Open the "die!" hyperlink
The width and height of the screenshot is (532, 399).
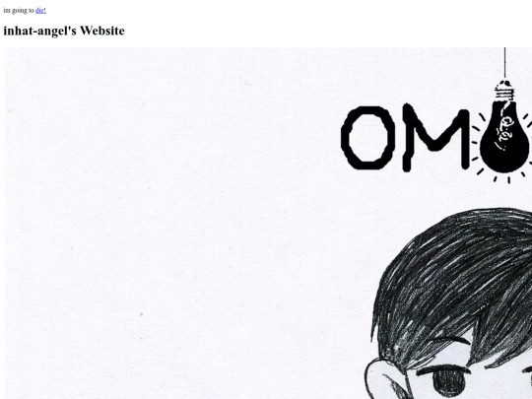click(x=40, y=11)
